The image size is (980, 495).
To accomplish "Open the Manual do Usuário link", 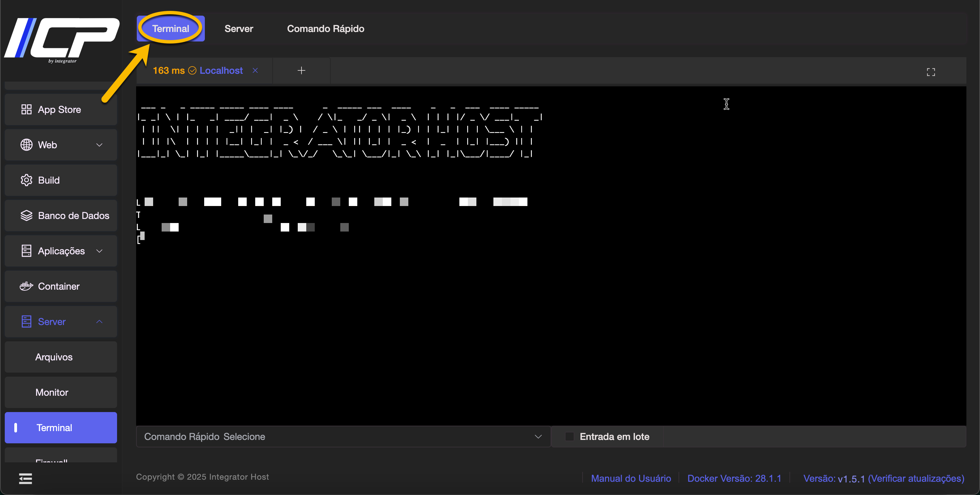I will [631, 478].
